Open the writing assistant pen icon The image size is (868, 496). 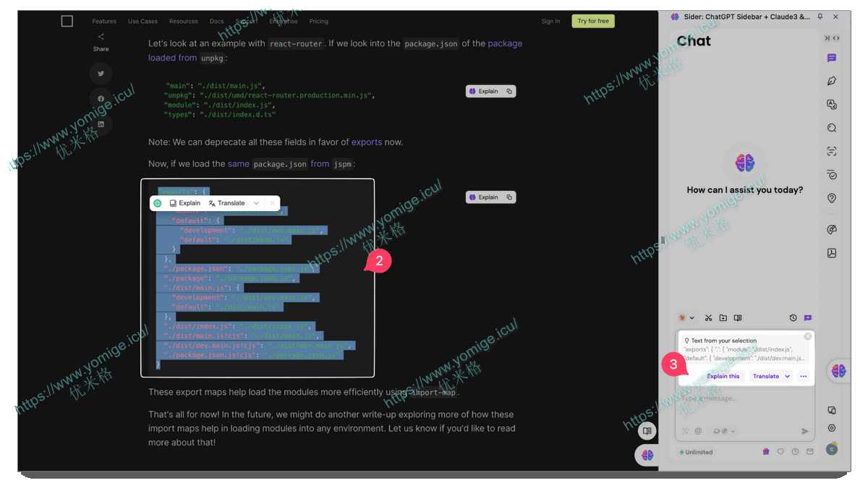click(x=831, y=82)
